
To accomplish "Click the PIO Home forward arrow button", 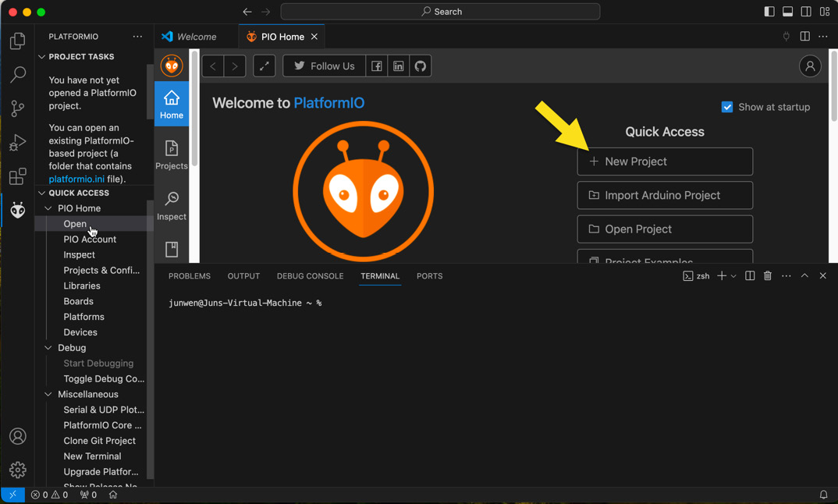I will [235, 66].
